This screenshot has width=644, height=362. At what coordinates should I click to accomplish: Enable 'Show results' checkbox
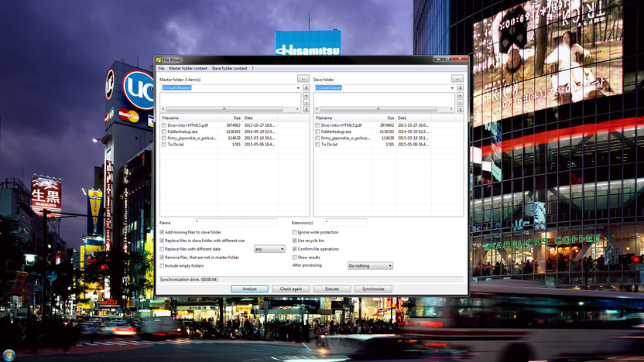[x=294, y=258]
